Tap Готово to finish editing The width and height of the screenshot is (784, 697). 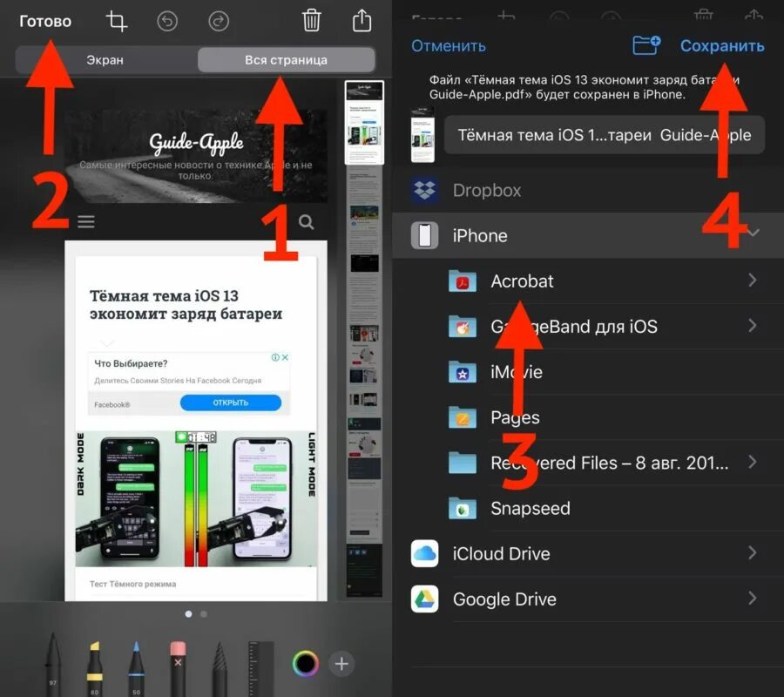pyautogui.click(x=45, y=22)
